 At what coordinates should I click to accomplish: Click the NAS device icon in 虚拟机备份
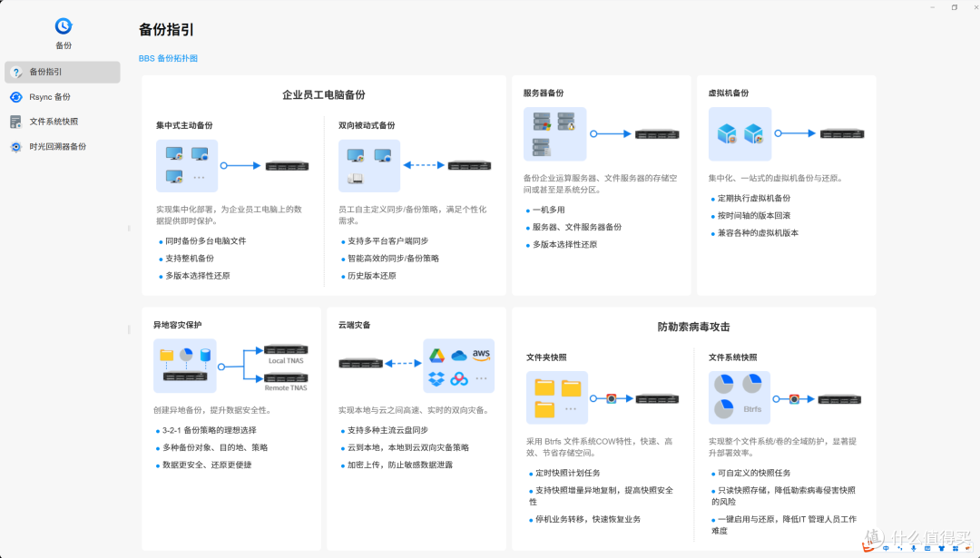point(842,133)
